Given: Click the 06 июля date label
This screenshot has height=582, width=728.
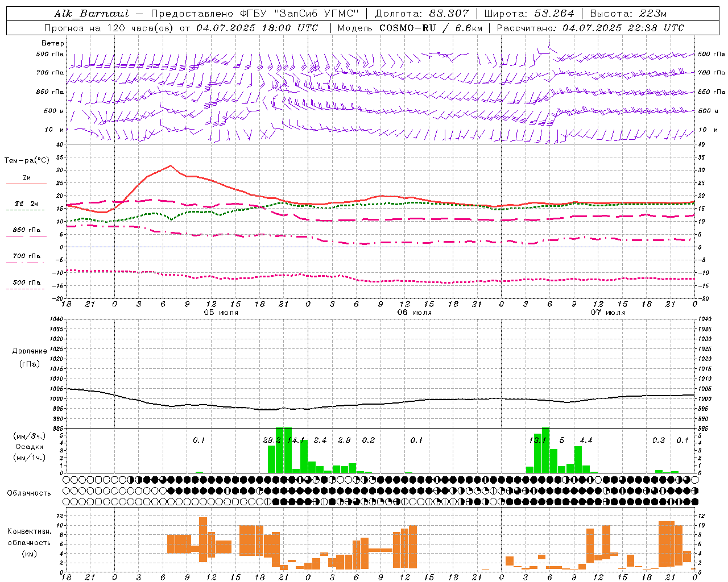Looking at the screenshot, I should [x=415, y=313].
